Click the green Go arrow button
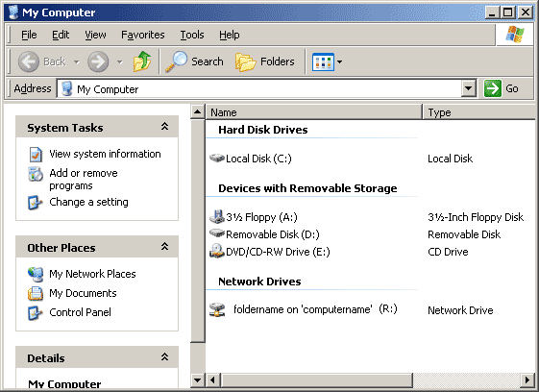 [492, 88]
